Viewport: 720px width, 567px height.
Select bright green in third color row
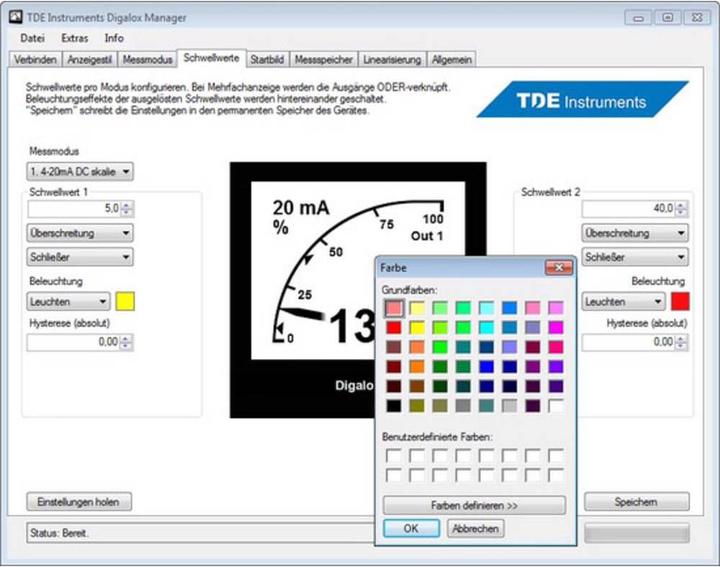(x=440, y=347)
